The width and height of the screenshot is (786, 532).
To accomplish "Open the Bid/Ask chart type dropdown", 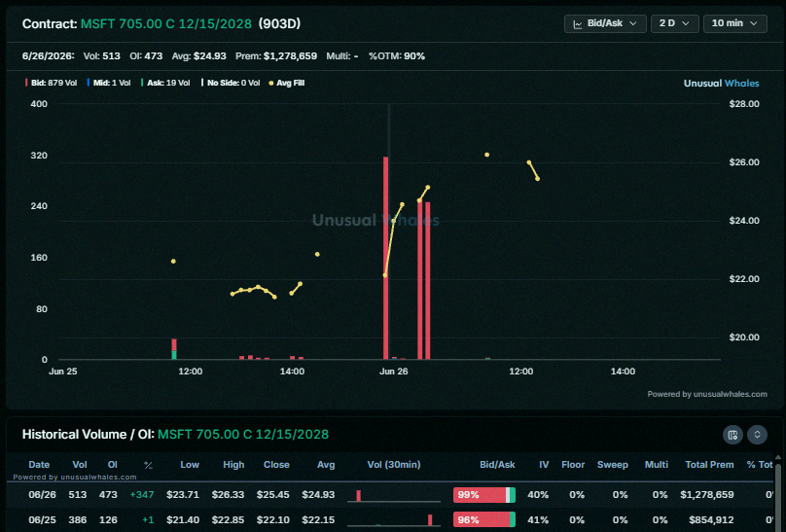I will click(605, 23).
